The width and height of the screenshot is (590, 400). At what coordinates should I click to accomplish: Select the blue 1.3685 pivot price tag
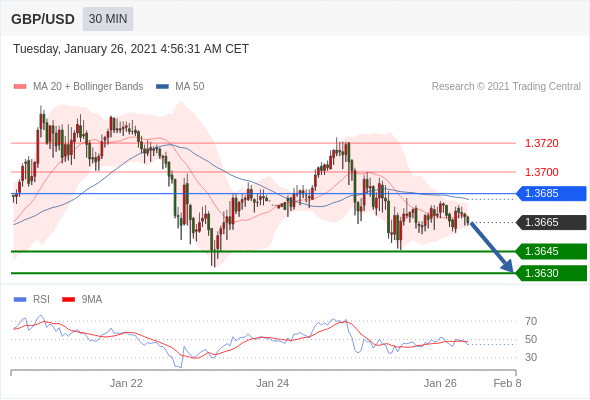coord(551,193)
